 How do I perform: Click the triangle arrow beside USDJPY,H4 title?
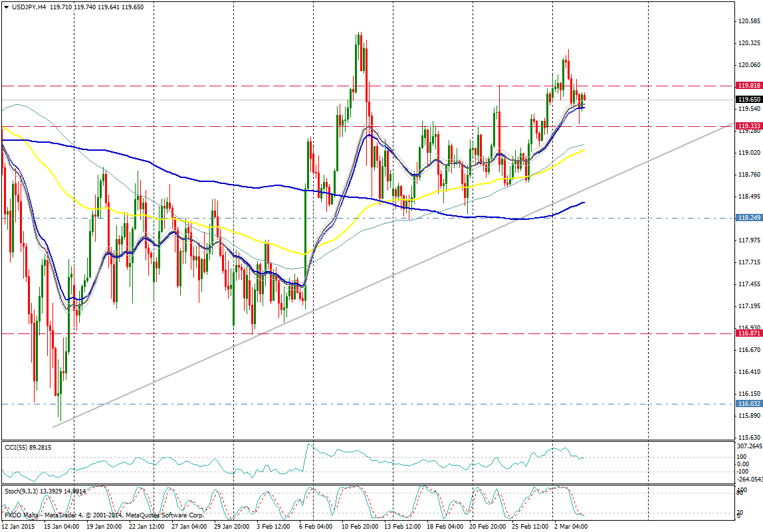click(6, 7)
